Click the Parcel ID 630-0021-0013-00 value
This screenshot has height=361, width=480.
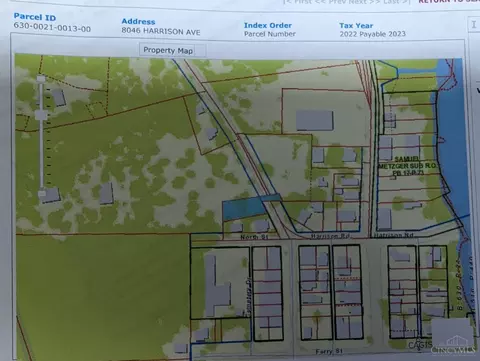coord(52,27)
